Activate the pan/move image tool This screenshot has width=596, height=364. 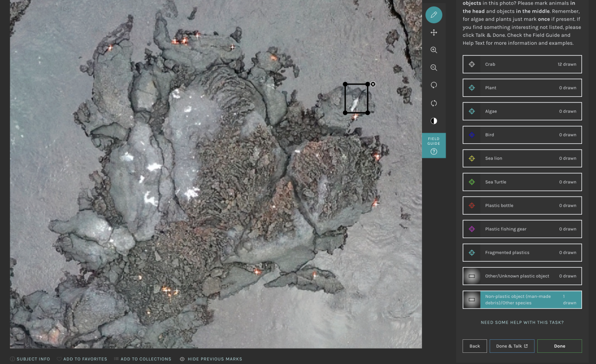click(433, 33)
